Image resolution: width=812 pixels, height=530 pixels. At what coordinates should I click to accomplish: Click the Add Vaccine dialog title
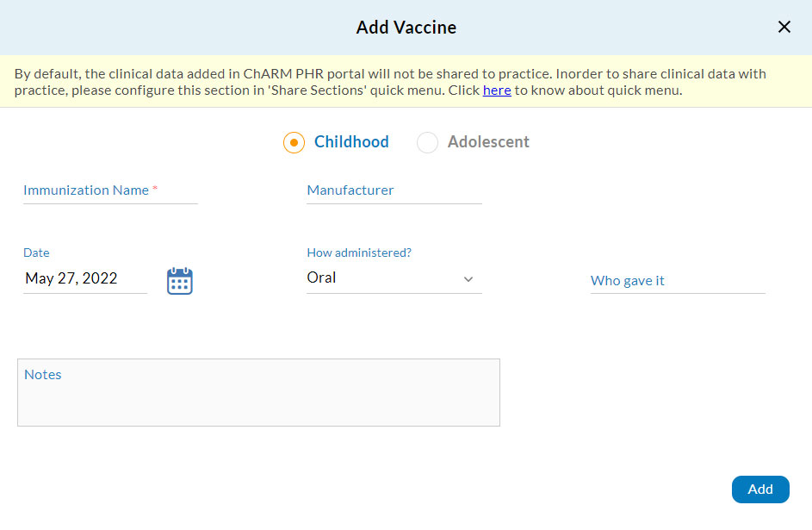tap(406, 27)
